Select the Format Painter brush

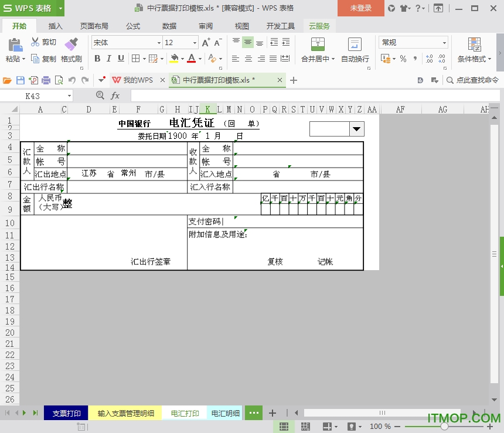point(71,44)
